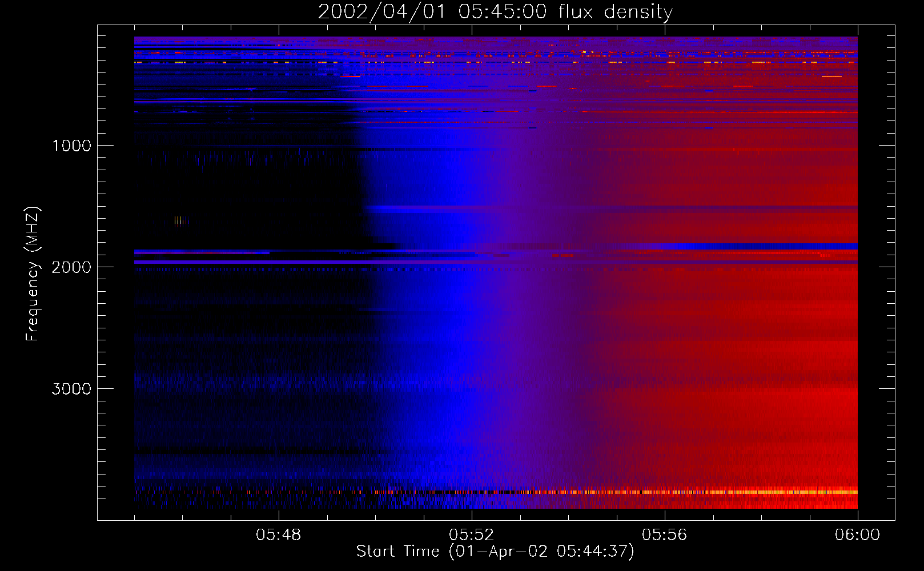Click the 'Start Time (01-Apr-02 05:44:37)' label
This screenshot has height=571, width=924.
[x=495, y=552]
